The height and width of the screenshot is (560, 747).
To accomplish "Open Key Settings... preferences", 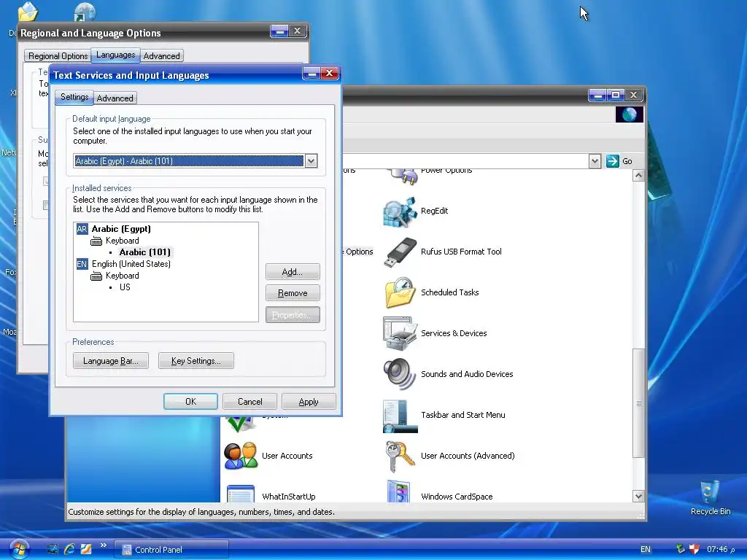I will [196, 361].
